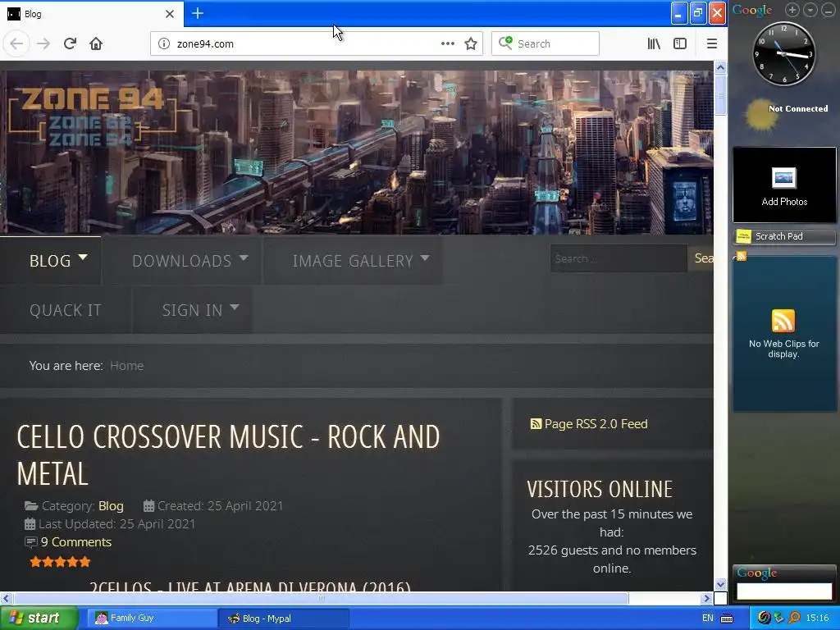This screenshot has height=630, width=840.
Task: Expand the SIGN IN dropdown arrow
Action: [x=234, y=308]
